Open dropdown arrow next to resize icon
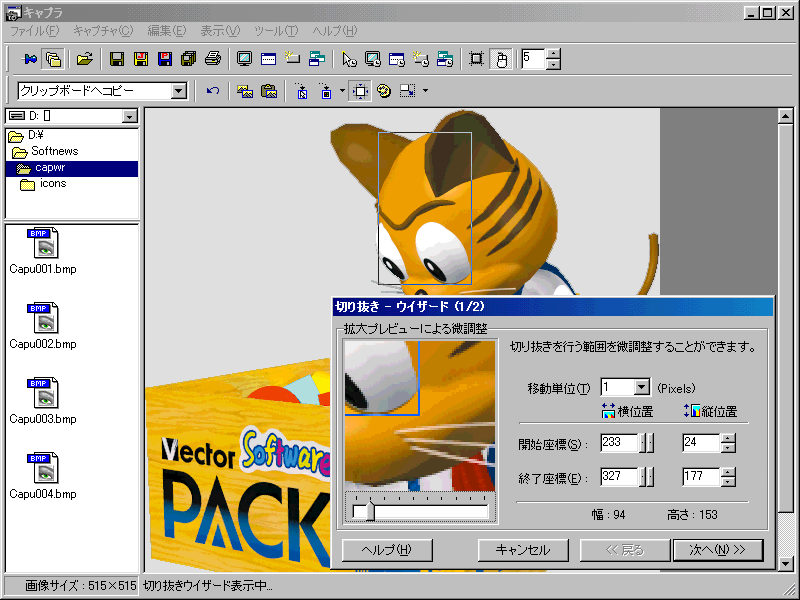The image size is (800, 600). coord(425,91)
